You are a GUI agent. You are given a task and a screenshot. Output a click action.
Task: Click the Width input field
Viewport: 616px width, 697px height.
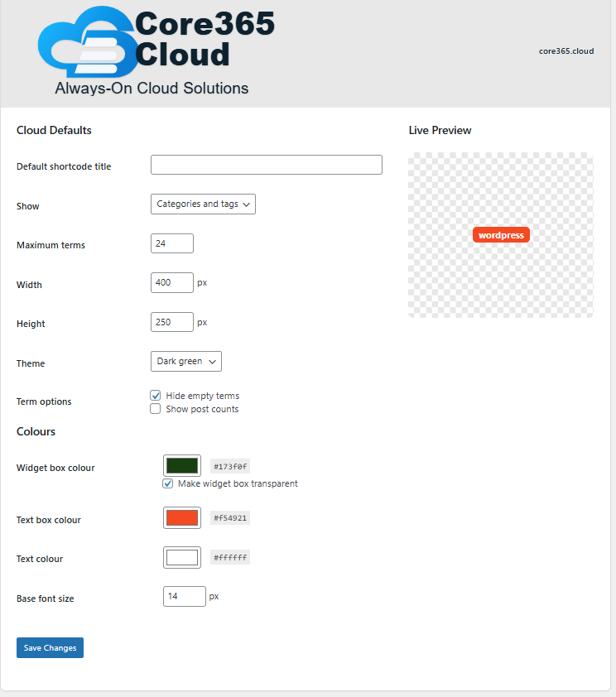tap(172, 283)
